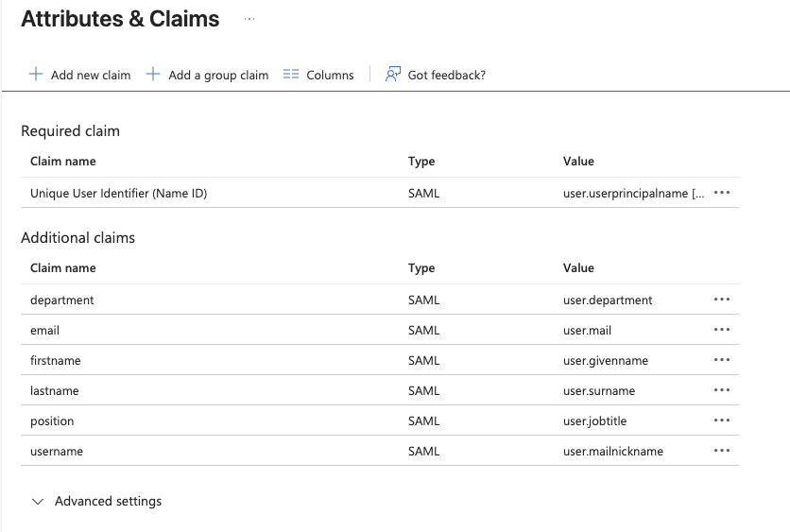The height and width of the screenshot is (532, 790).
Task: Open ellipsis menu for email claim
Action: (x=722, y=330)
